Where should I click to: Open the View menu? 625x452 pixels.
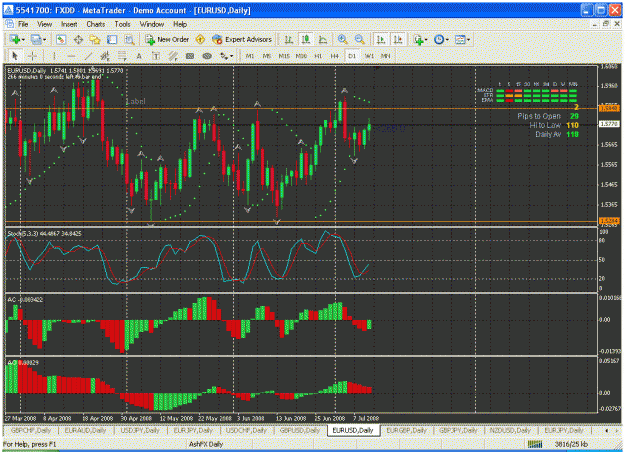tap(45, 24)
